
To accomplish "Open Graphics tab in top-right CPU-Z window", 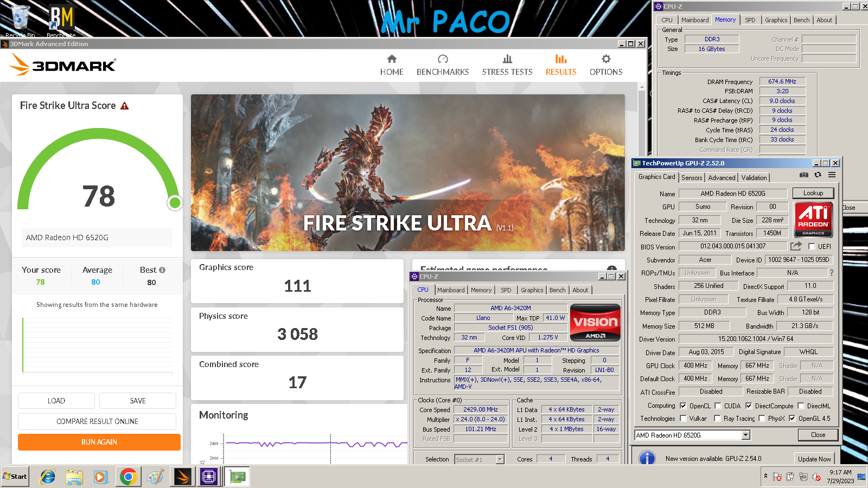I will (776, 20).
